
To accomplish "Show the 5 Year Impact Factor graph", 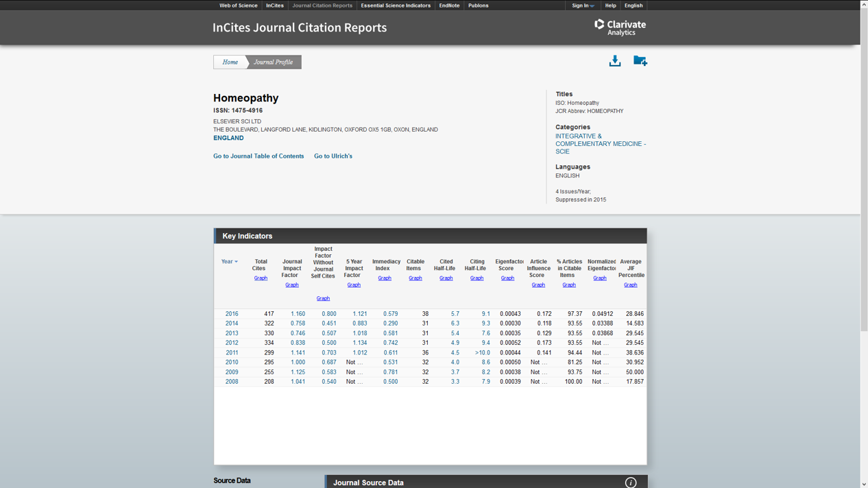I will [354, 285].
